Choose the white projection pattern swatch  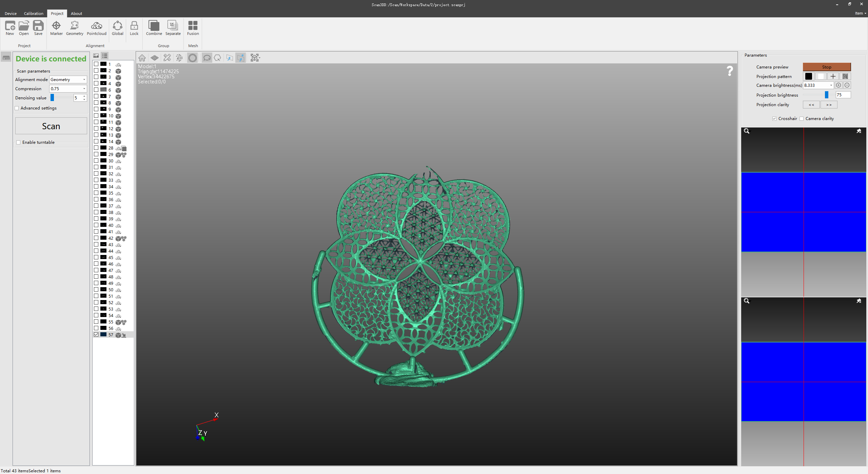(x=821, y=76)
